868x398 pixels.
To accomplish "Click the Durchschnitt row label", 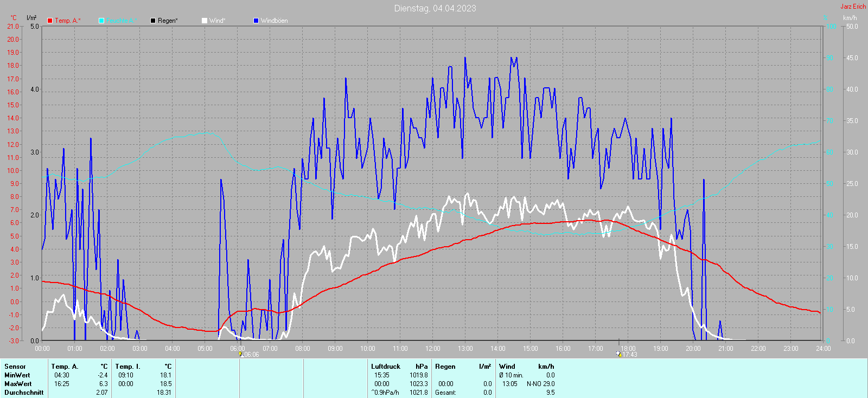I will 24,393.
